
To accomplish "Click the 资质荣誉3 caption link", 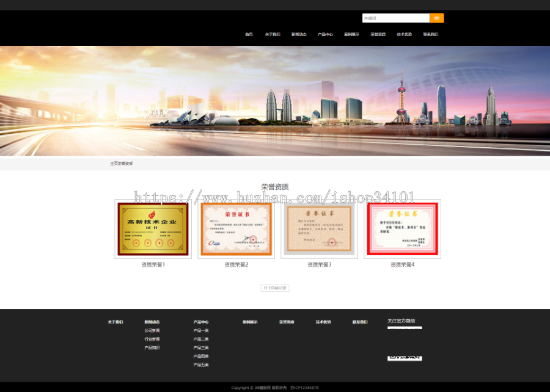I will [319, 264].
